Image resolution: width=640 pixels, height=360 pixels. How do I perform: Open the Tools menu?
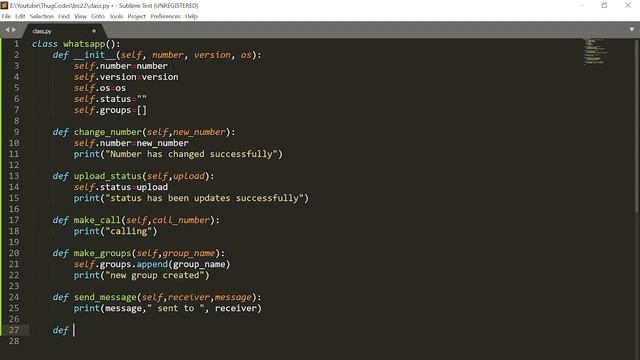pos(116,16)
